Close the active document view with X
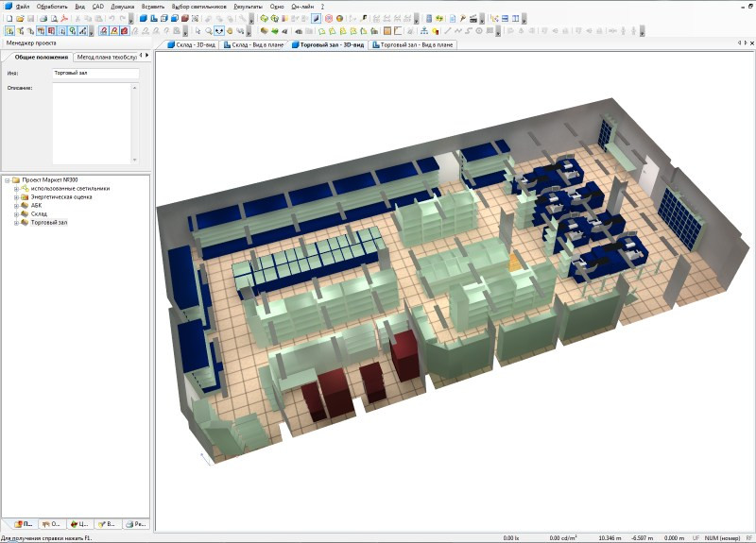 click(x=751, y=43)
